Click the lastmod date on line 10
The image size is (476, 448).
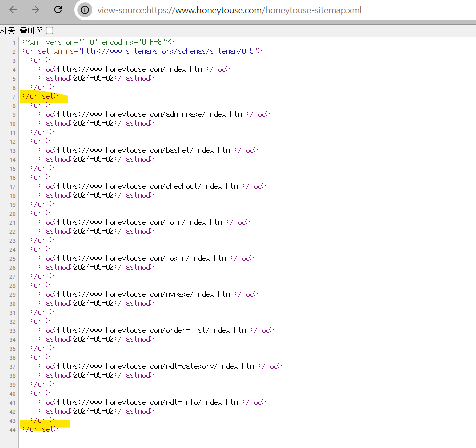pos(94,123)
